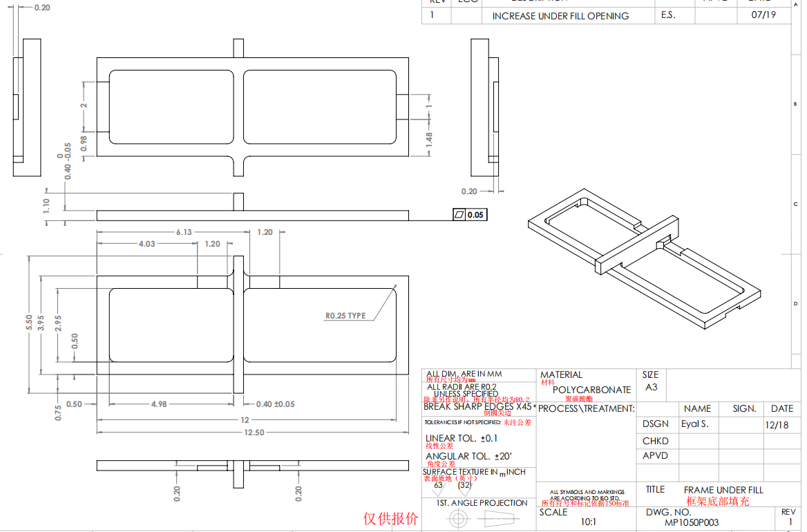Select the 'MATERIAL' heading
Image resolution: width=807 pixels, height=532 pixels.
pyautogui.click(x=561, y=374)
